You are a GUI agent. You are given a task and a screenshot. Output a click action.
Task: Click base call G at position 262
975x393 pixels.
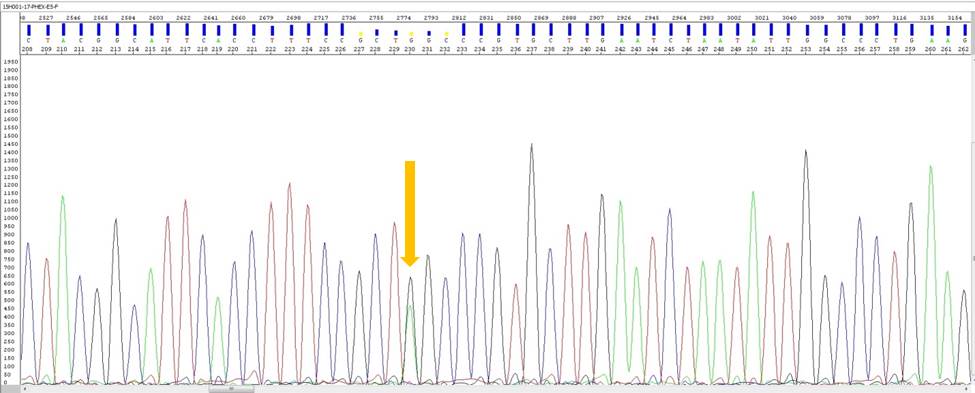click(x=964, y=41)
